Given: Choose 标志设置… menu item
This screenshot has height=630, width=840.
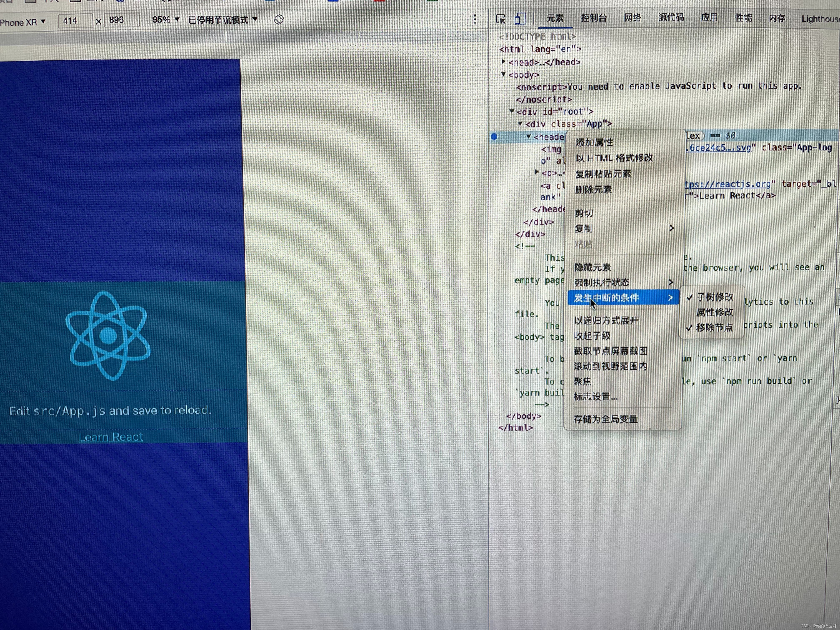Looking at the screenshot, I should pyautogui.click(x=624, y=396).
